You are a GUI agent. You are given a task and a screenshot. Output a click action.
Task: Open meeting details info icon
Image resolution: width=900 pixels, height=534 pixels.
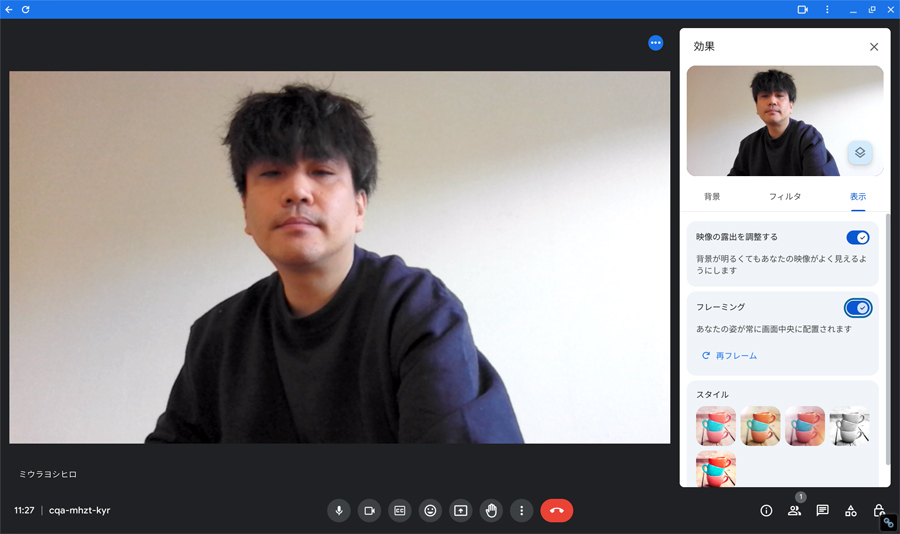pyautogui.click(x=766, y=510)
